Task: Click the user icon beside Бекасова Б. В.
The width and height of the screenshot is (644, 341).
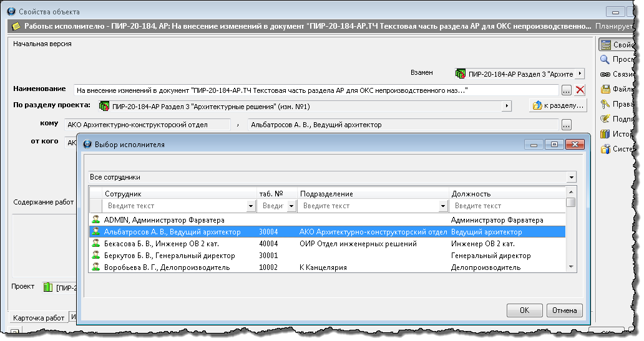Action: click(x=96, y=244)
